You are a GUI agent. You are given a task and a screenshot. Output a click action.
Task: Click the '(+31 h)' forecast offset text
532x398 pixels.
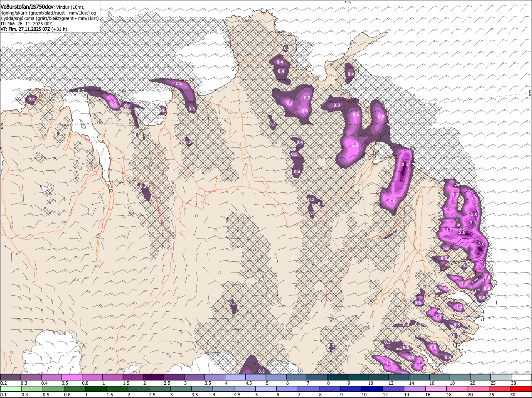coord(60,29)
